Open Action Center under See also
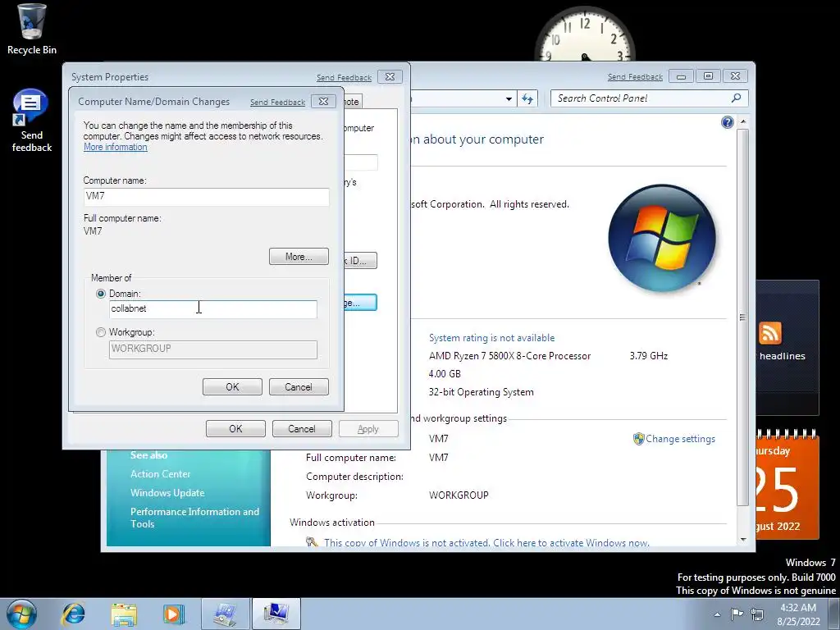This screenshot has height=630, width=840. tap(160, 474)
